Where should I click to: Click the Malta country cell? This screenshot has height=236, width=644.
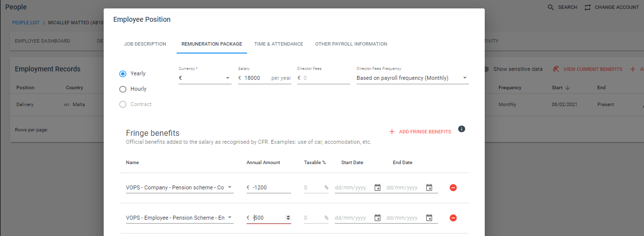coord(75,105)
